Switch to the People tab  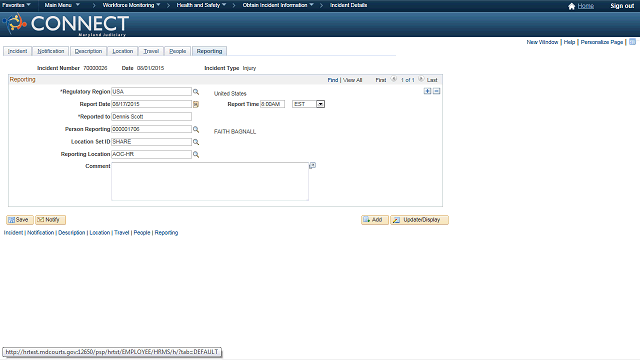tap(178, 51)
